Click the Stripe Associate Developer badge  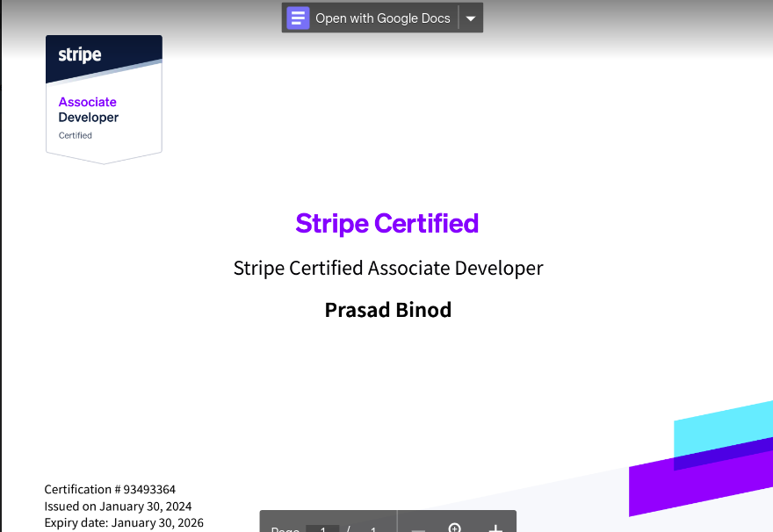pos(104,99)
